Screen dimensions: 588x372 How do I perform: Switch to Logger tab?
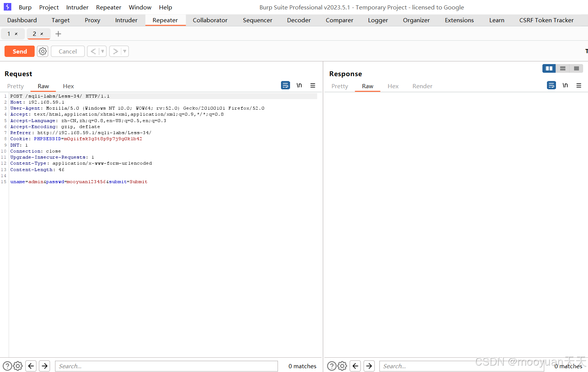(x=378, y=20)
